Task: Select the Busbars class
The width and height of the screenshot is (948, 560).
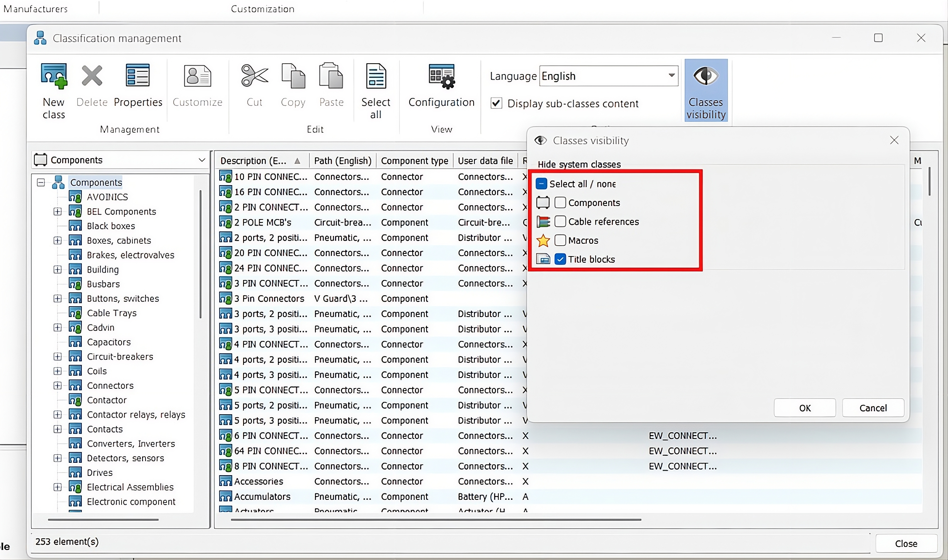Action: (x=103, y=284)
